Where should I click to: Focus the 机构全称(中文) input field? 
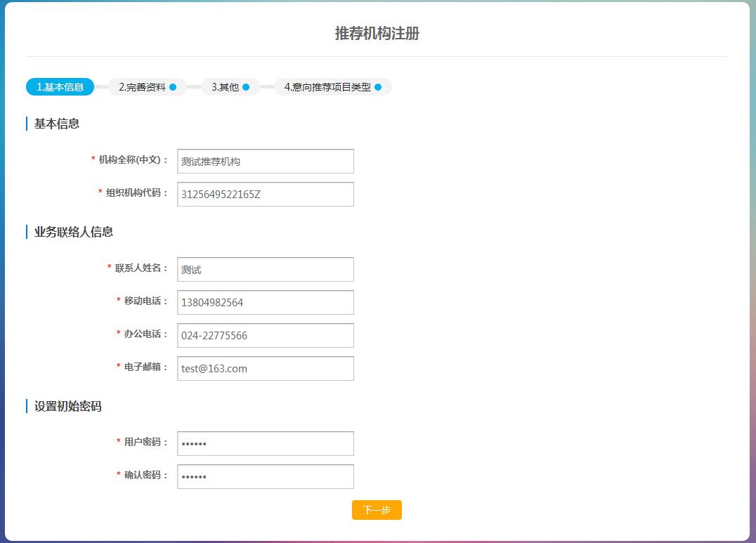point(265,161)
